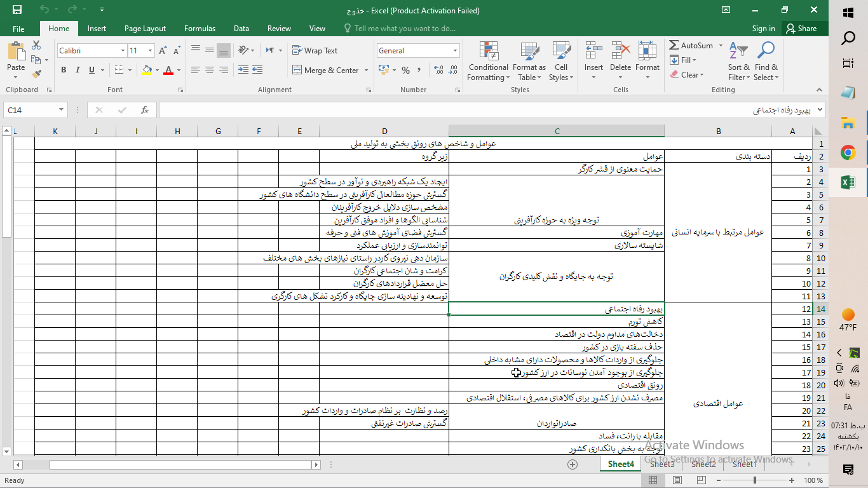
Task: Expand the Name Box dropdown arrow
Action: coord(61,110)
